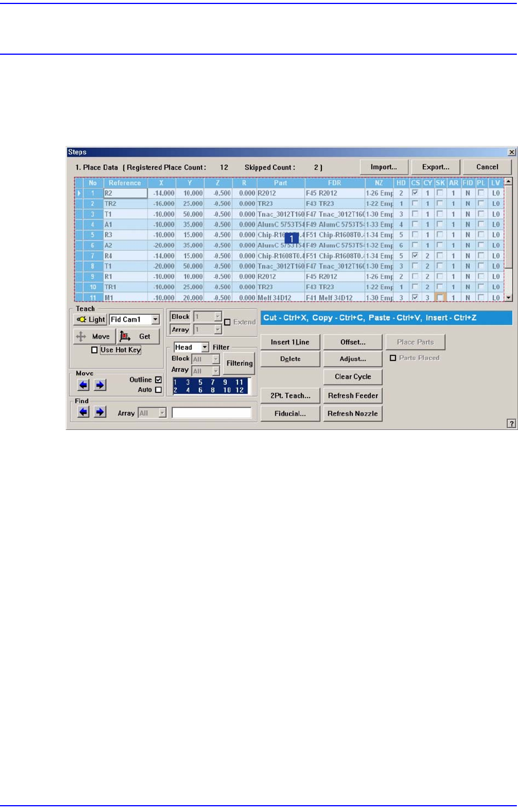
Task: Click the Export... button
Action: pos(436,167)
